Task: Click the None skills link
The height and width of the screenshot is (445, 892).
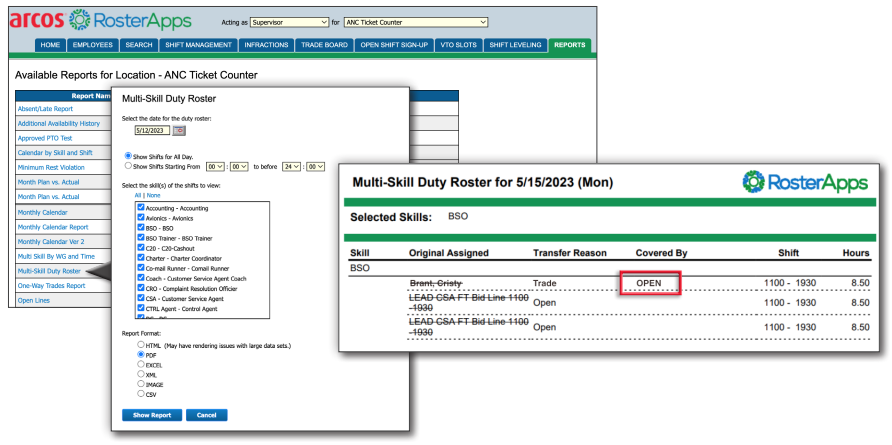Action: click(154, 195)
